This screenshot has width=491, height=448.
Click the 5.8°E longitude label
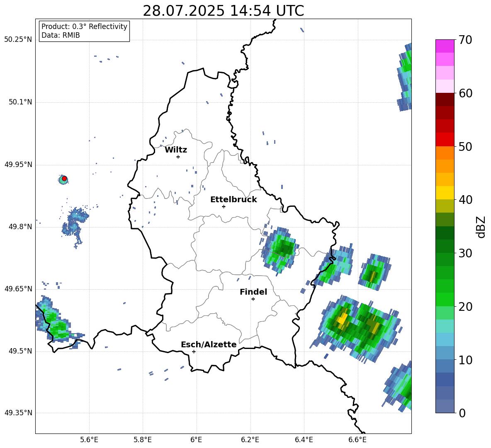pos(143,440)
